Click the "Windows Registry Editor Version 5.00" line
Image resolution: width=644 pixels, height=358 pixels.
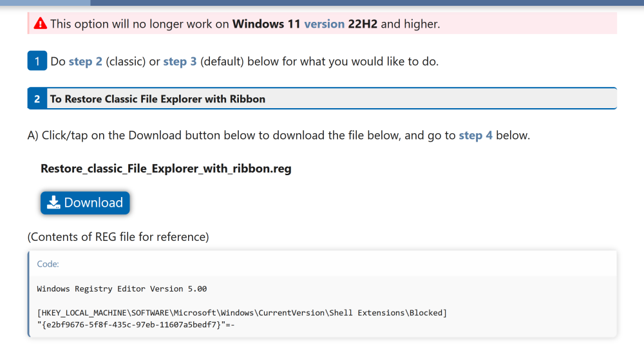coord(122,289)
